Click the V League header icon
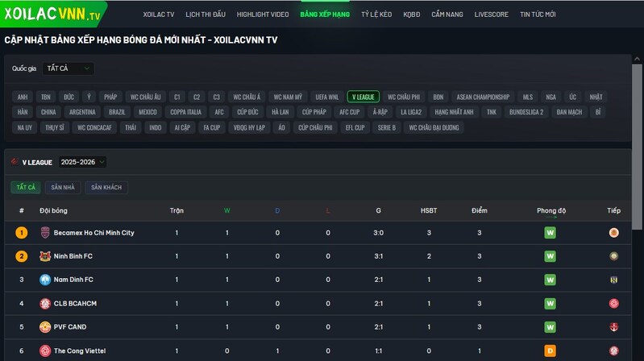The image size is (644, 361). (15, 162)
